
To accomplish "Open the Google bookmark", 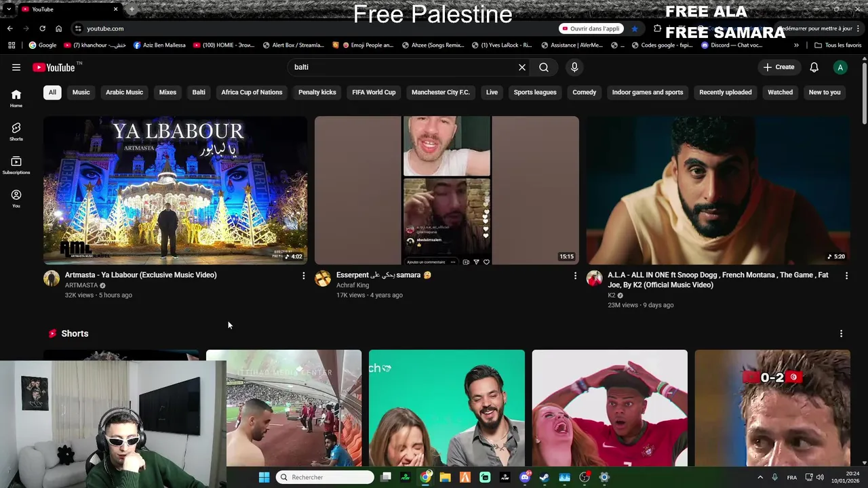I will point(43,45).
